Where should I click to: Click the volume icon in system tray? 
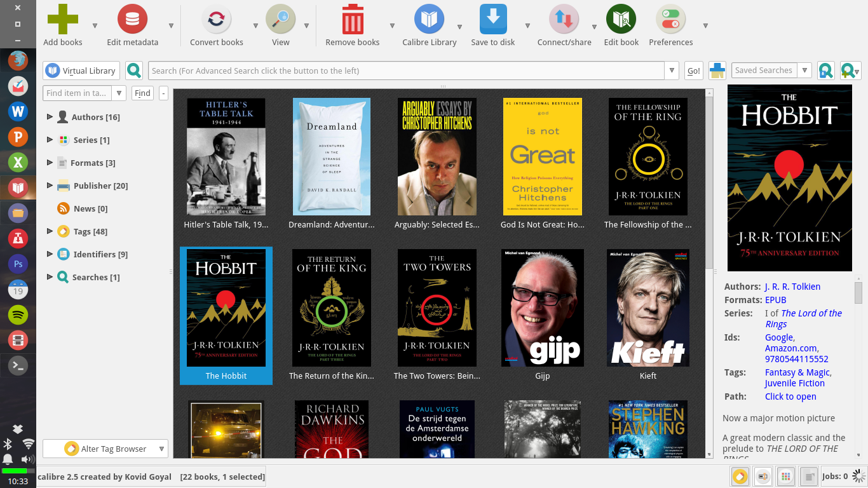[27, 459]
